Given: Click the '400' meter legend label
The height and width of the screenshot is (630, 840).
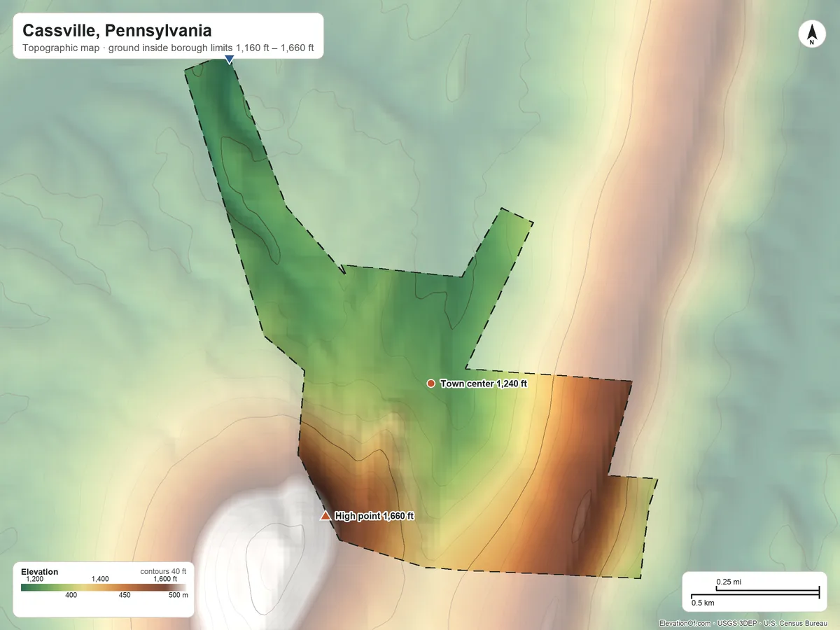Looking at the screenshot, I should click(x=71, y=595).
